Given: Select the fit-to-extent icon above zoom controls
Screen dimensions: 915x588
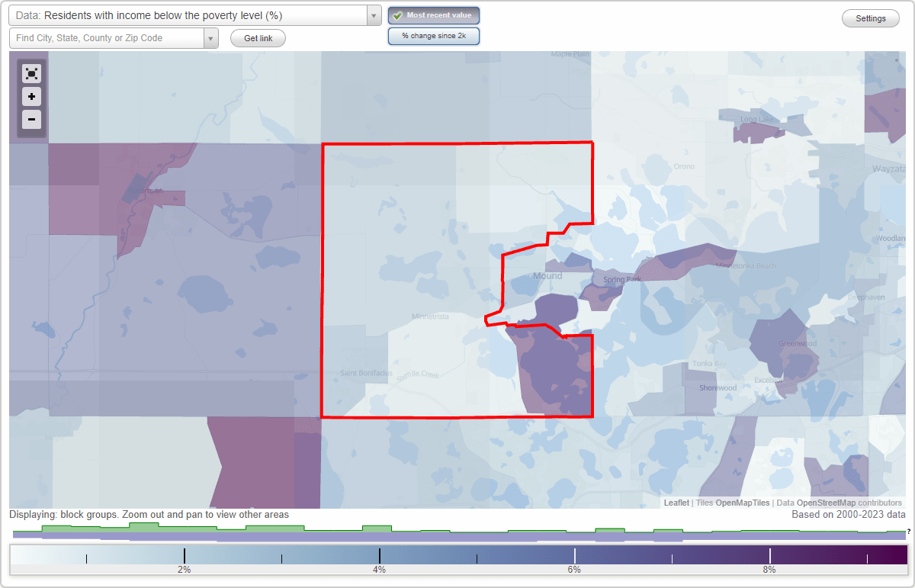Looking at the screenshot, I should pyautogui.click(x=30, y=74).
